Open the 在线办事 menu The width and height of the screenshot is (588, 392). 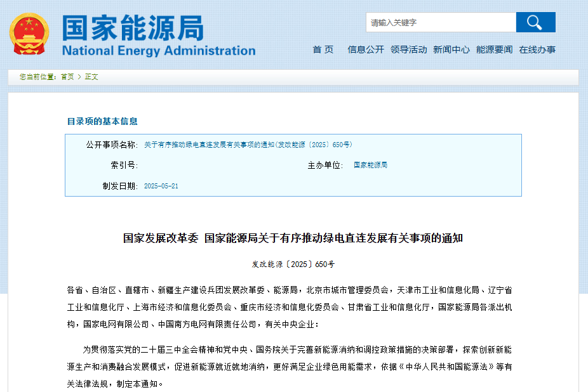(537, 49)
